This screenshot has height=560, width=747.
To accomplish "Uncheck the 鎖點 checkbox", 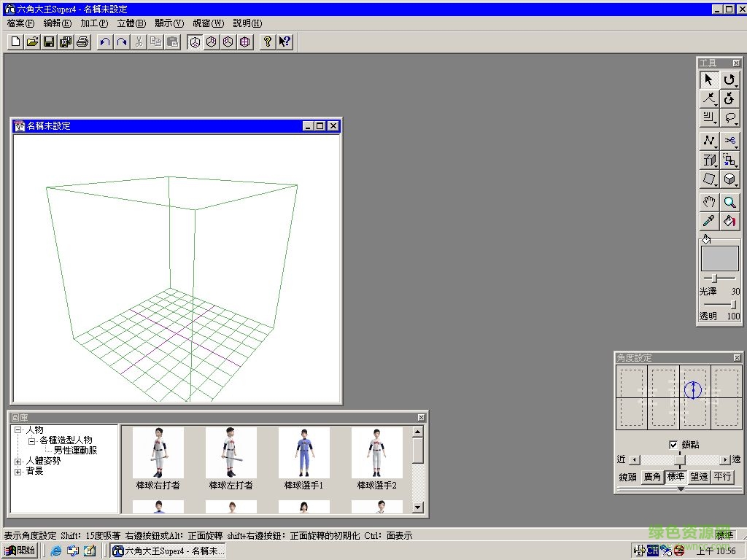I will (673, 445).
